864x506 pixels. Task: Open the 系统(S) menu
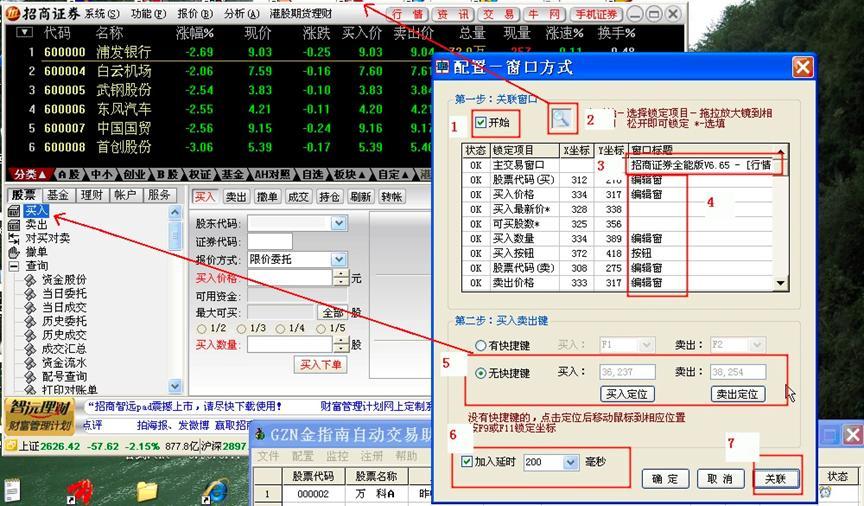point(102,13)
